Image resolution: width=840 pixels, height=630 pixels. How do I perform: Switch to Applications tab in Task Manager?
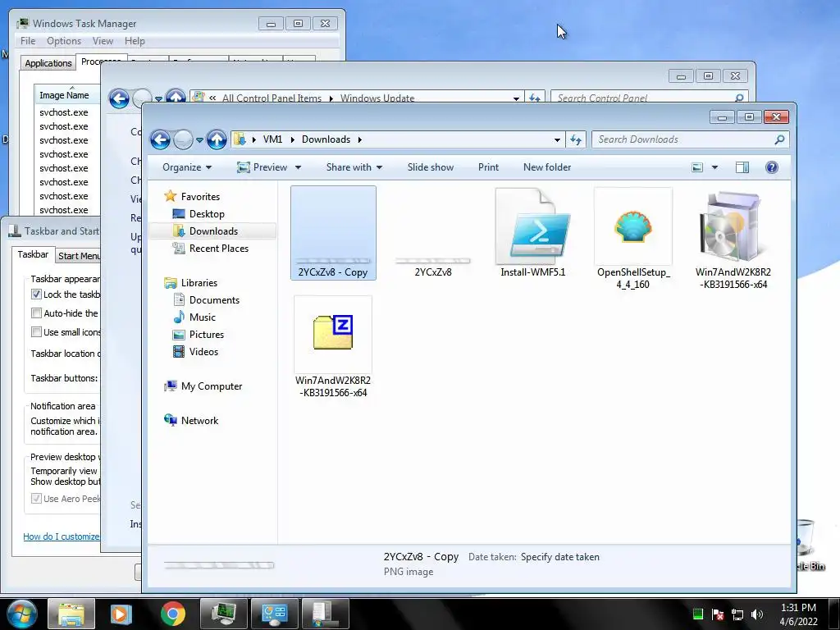(x=48, y=63)
